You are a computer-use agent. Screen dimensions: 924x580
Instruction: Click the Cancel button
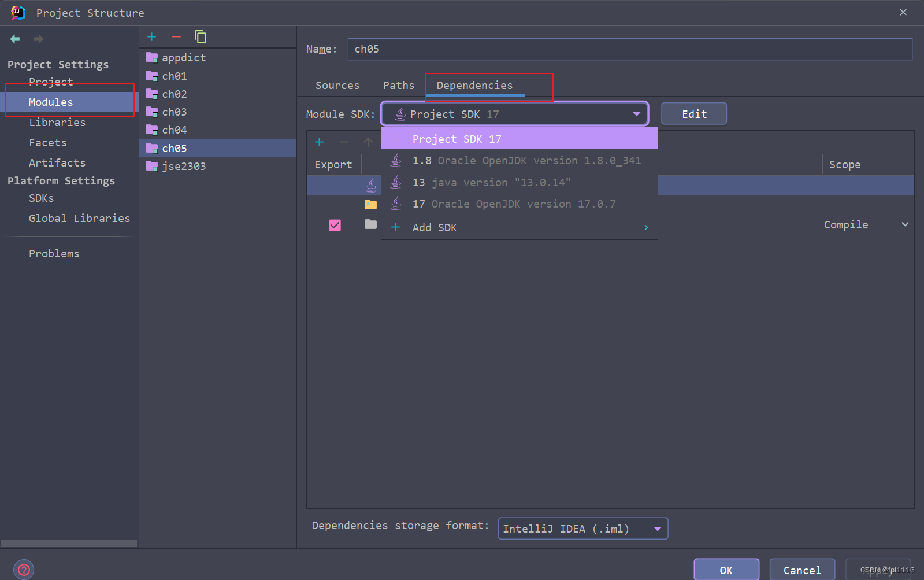point(802,570)
